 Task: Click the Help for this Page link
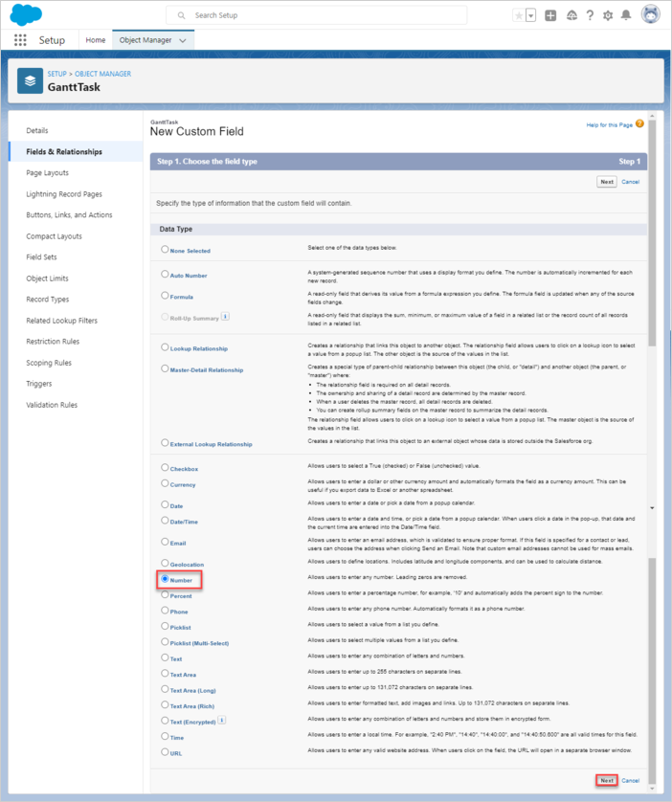[x=609, y=125]
